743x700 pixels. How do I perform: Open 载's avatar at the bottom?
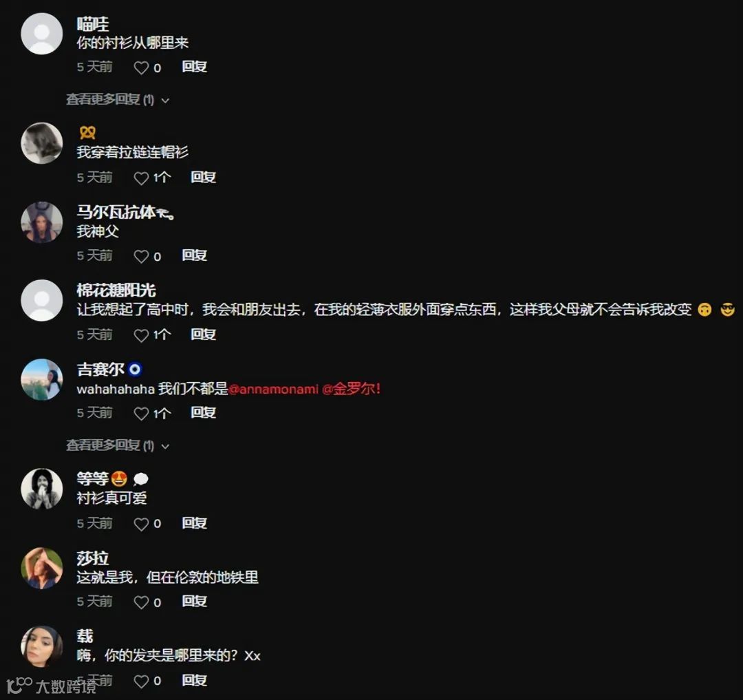coord(42,646)
